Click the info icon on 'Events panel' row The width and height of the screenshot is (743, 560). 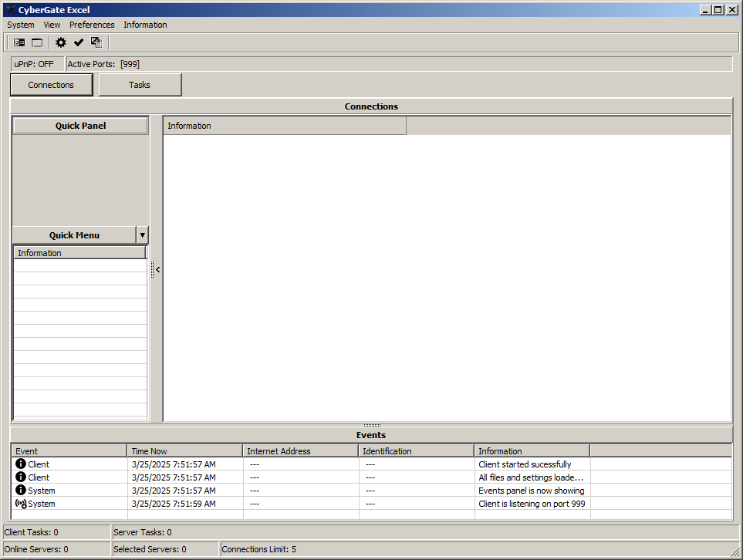click(x=21, y=491)
